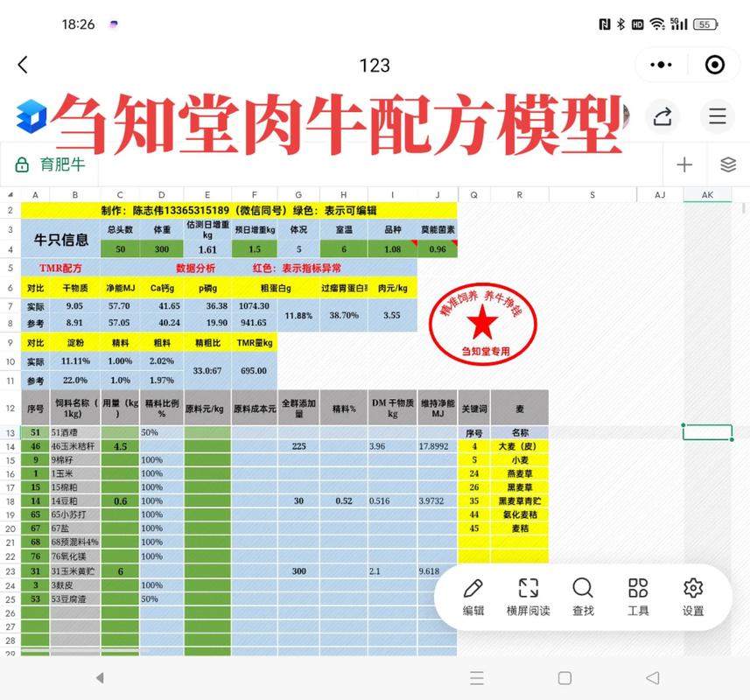
Task: Select the 33.0:67 精粗比 cell
Action: pos(207,370)
